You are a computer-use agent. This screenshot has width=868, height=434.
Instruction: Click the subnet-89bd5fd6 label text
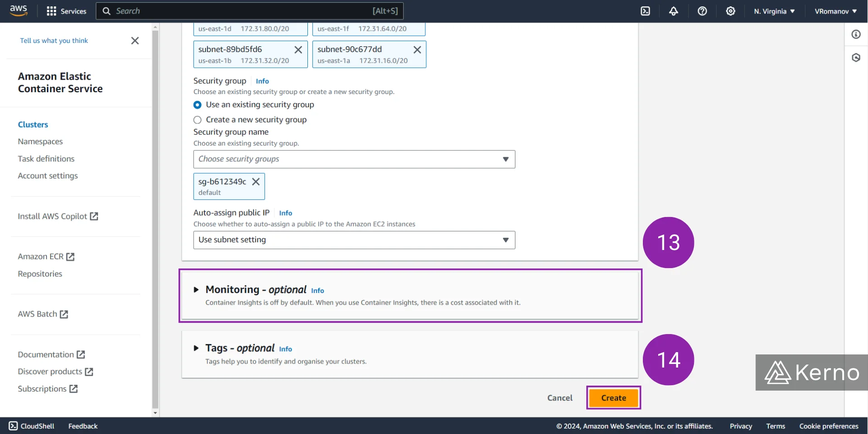tap(230, 49)
